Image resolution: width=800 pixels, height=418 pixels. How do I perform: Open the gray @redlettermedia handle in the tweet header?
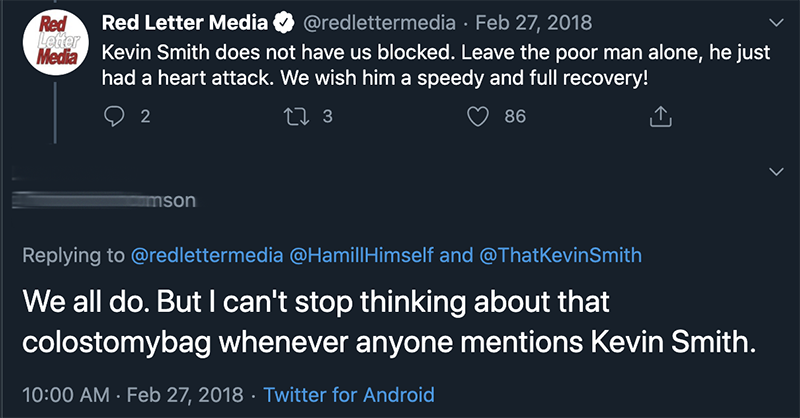379,23
